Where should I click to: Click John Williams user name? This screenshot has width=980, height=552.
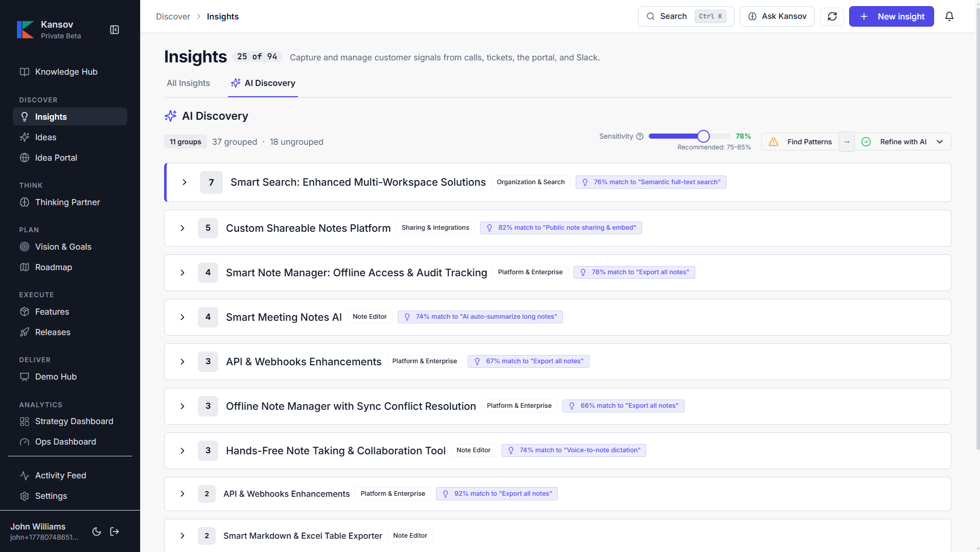coord(38,526)
